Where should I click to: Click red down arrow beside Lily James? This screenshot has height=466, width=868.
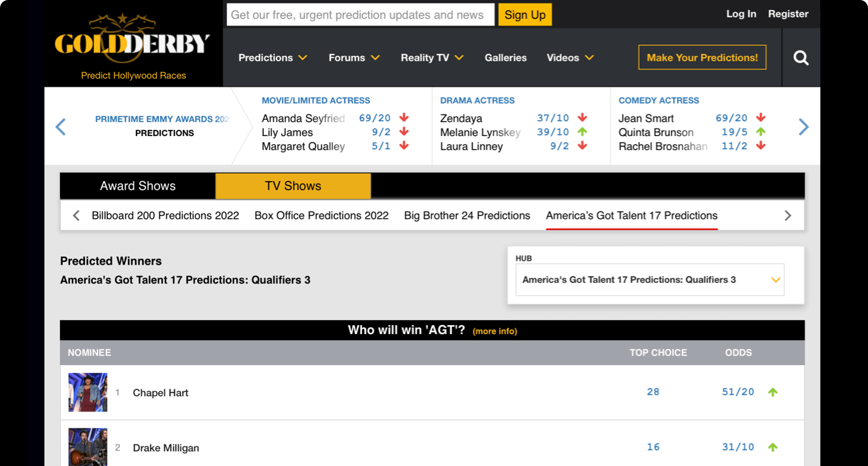pos(404,132)
